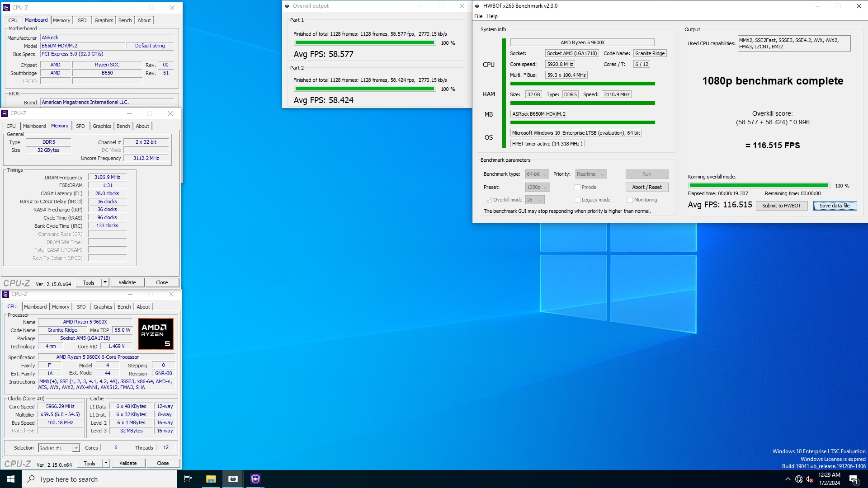Click the HWBOT x265 taskbar icon

click(233, 479)
